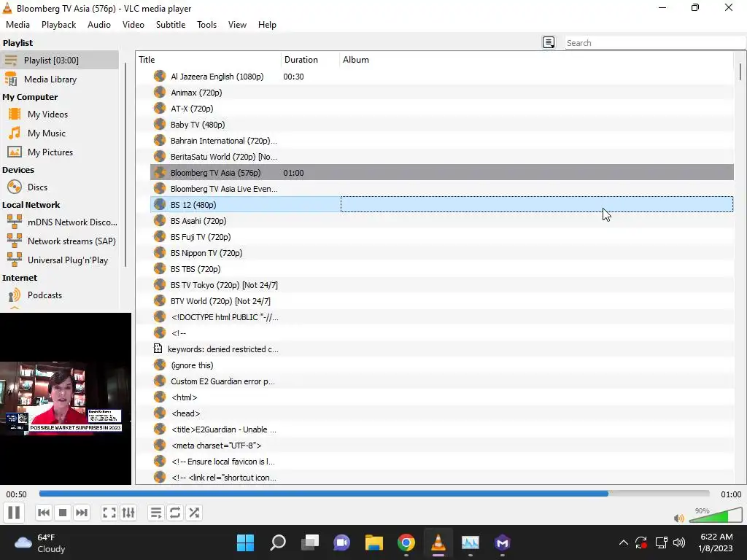Open My Videos in sidebar
This screenshot has height=560, width=747.
[x=59, y=114]
